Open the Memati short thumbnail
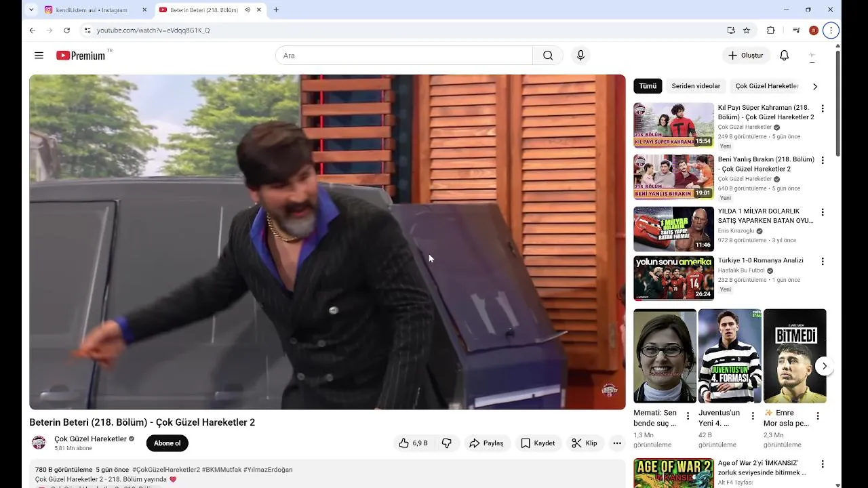 tap(665, 356)
